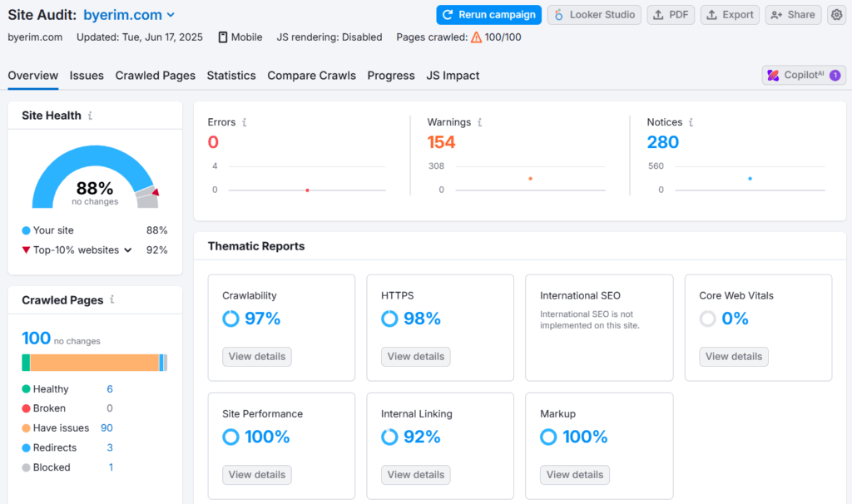
Task: Open the Issues tab
Action: (x=87, y=76)
